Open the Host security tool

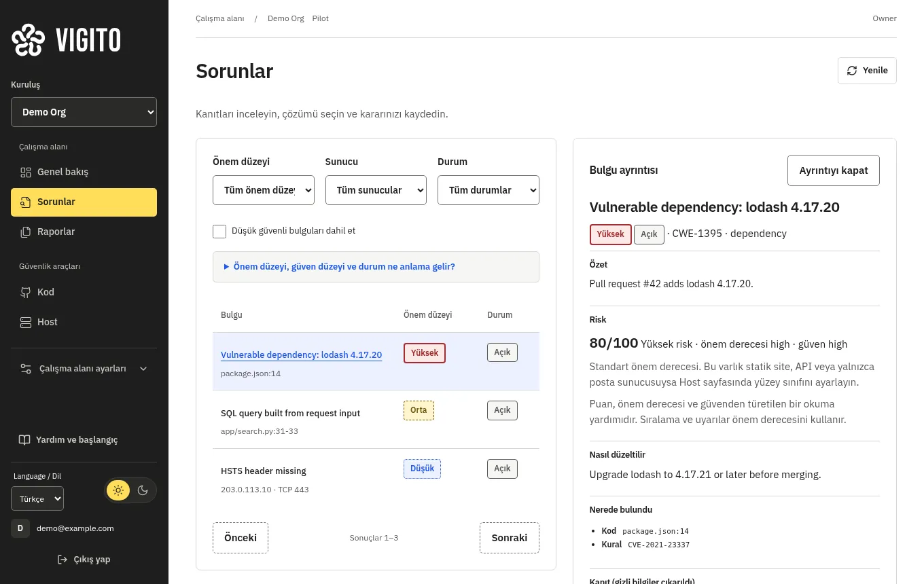[84, 322]
